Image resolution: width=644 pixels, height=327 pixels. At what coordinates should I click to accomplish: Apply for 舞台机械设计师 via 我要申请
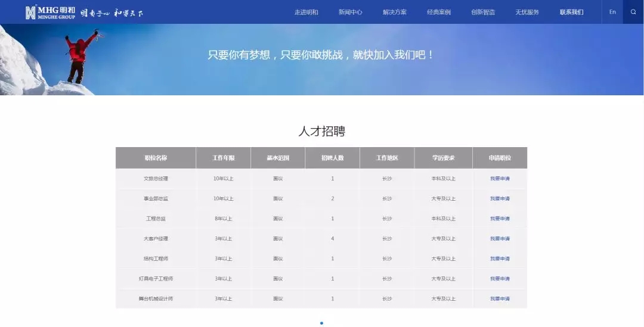pyautogui.click(x=500, y=298)
